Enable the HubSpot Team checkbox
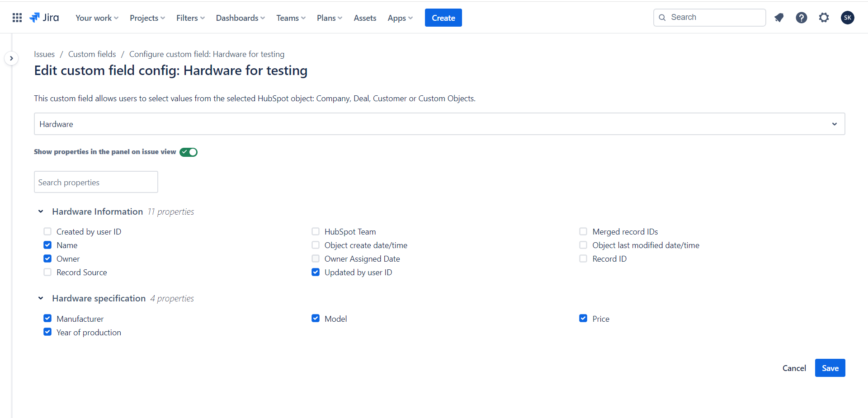 316,231
